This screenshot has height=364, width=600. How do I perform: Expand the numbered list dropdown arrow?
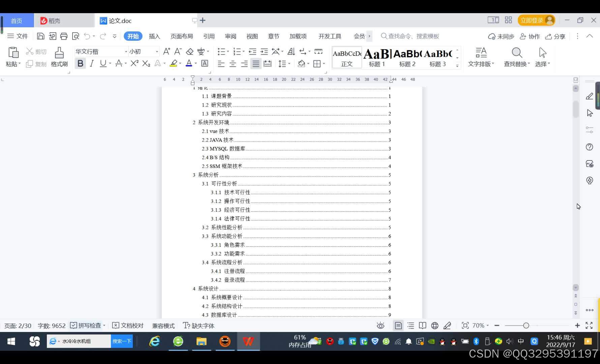243,52
